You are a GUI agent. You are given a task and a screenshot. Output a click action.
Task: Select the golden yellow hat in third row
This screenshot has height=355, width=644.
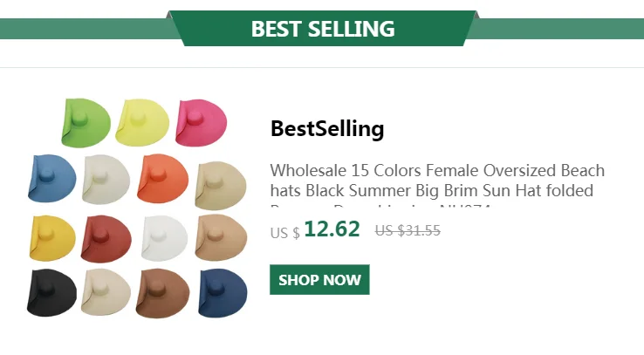[52, 236]
